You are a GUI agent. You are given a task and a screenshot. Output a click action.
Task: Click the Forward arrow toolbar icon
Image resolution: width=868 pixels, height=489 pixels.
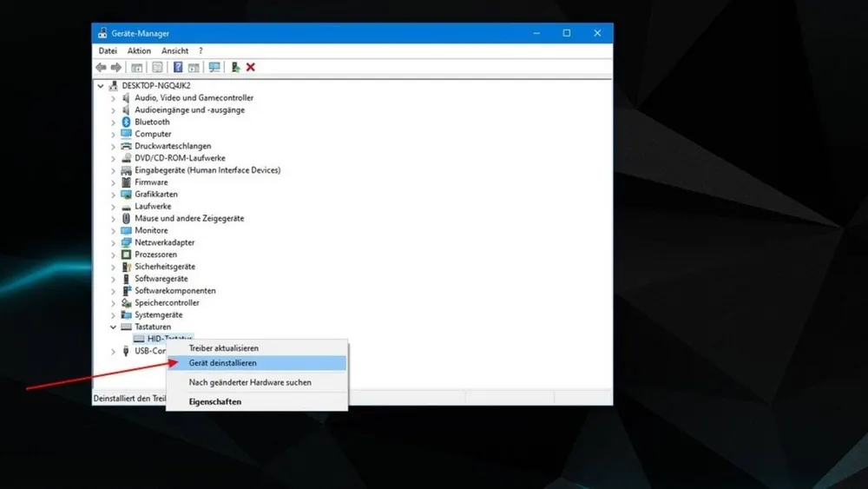pyautogui.click(x=116, y=67)
